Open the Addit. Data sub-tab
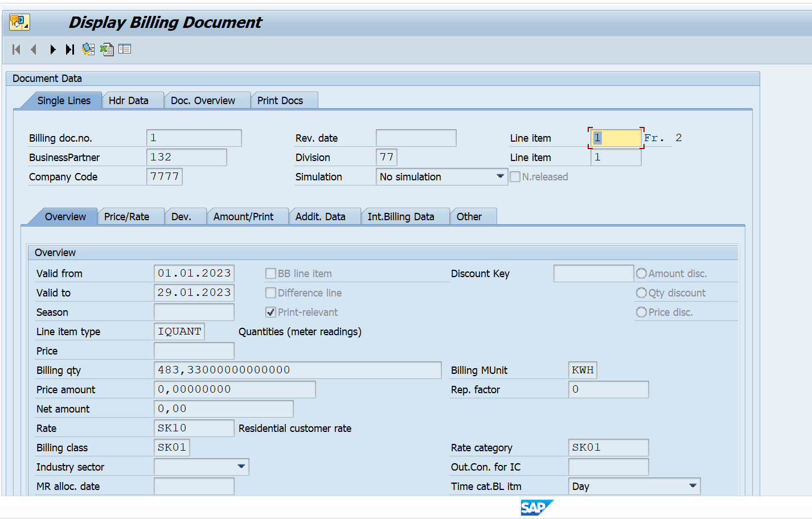812x519 pixels. [321, 217]
